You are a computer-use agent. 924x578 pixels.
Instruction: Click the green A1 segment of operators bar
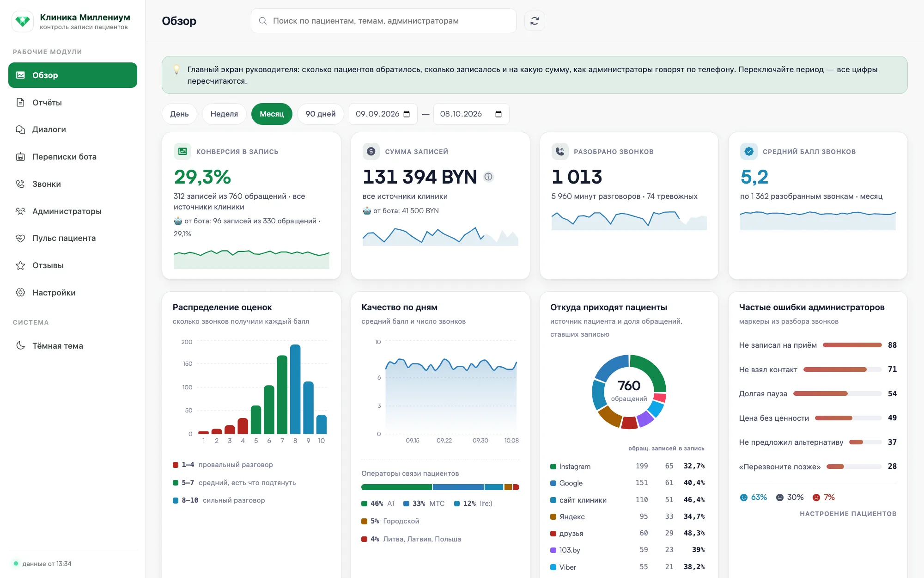[x=396, y=487]
